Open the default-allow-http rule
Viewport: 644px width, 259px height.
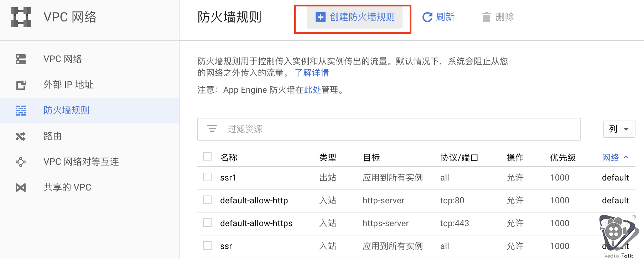click(254, 200)
